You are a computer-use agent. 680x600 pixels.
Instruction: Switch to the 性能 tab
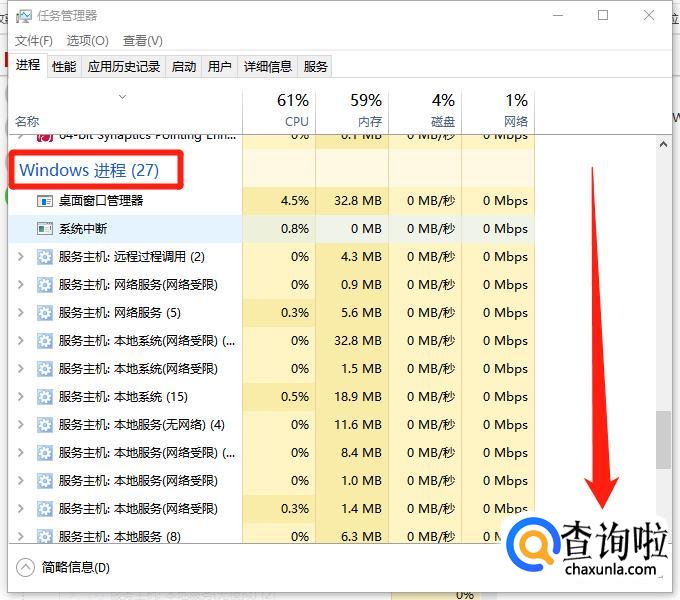coord(64,66)
